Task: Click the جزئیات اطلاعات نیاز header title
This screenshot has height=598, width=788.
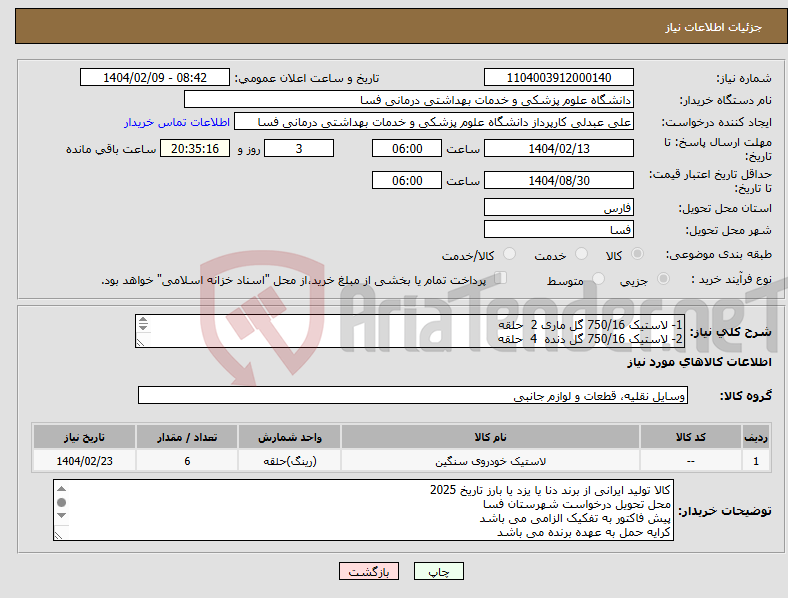Action: (714, 27)
